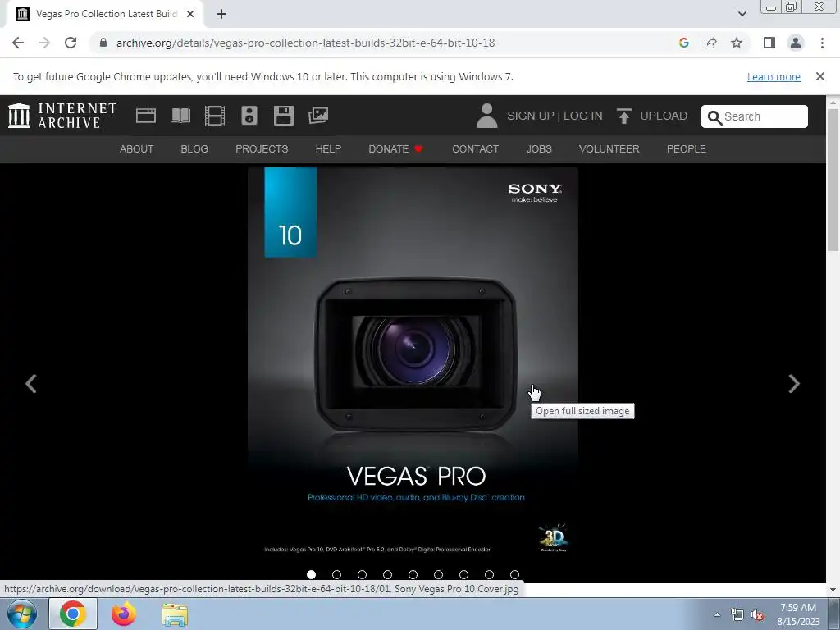Close the Vegas Pro Collection tab
The height and width of the screenshot is (630, 840).
point(190,15)
